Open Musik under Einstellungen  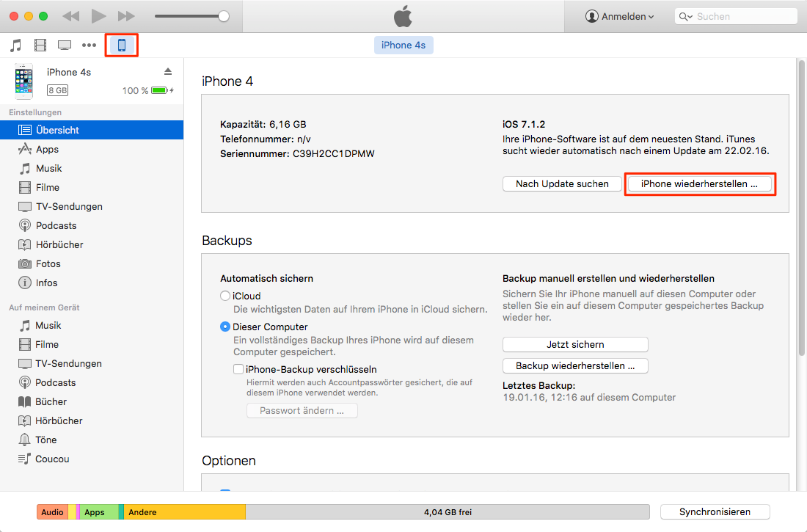pos(92,169)
